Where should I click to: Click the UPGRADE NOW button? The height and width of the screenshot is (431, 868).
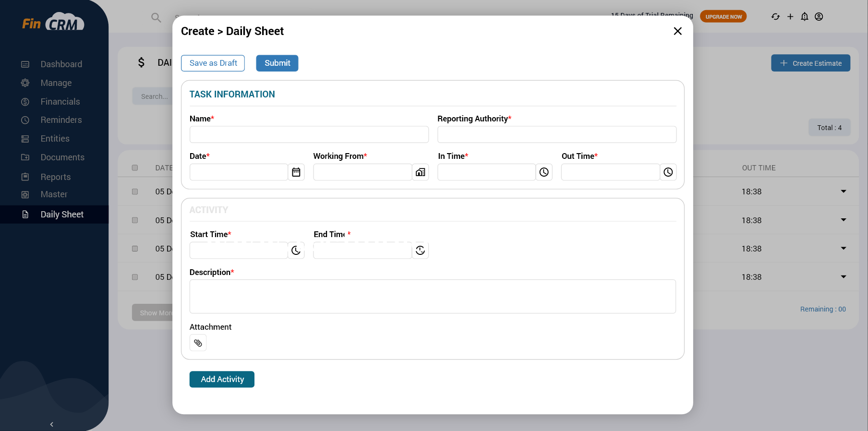tap(723, 17)
